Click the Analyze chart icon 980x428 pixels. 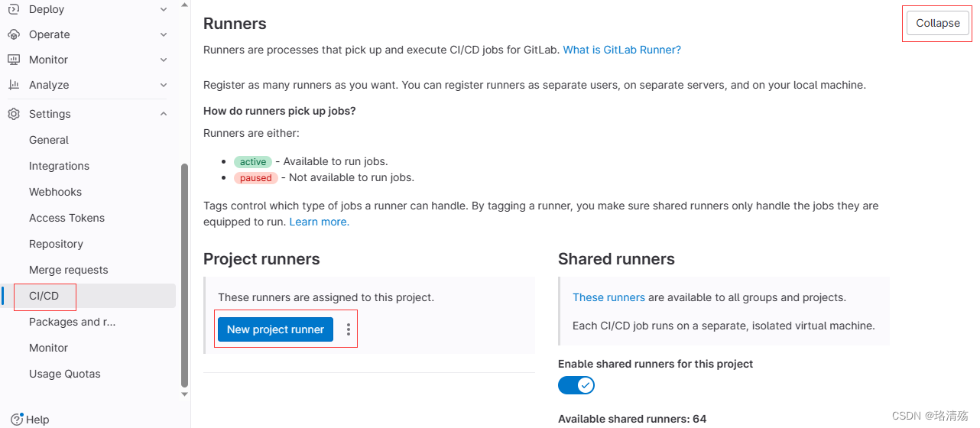(14, 85)
